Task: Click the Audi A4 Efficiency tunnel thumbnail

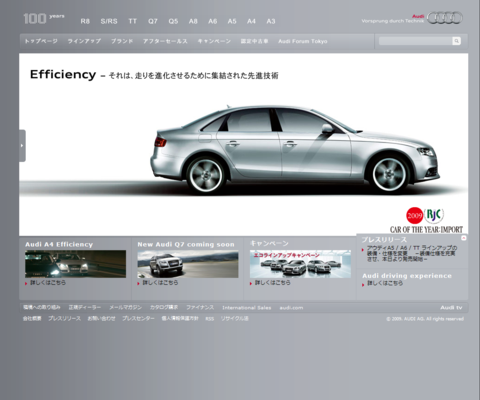Action: (x=75, y=264)
